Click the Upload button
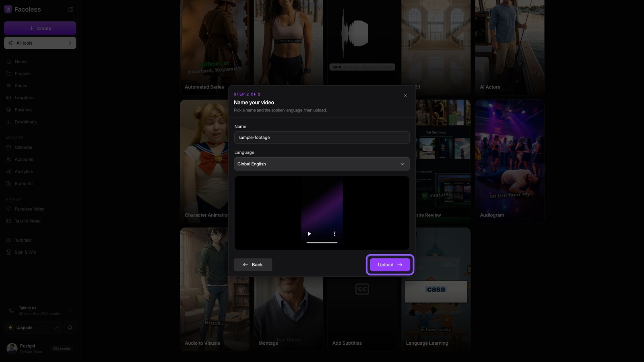This screenshot has height=362, width=644. [x=390, y=265]
